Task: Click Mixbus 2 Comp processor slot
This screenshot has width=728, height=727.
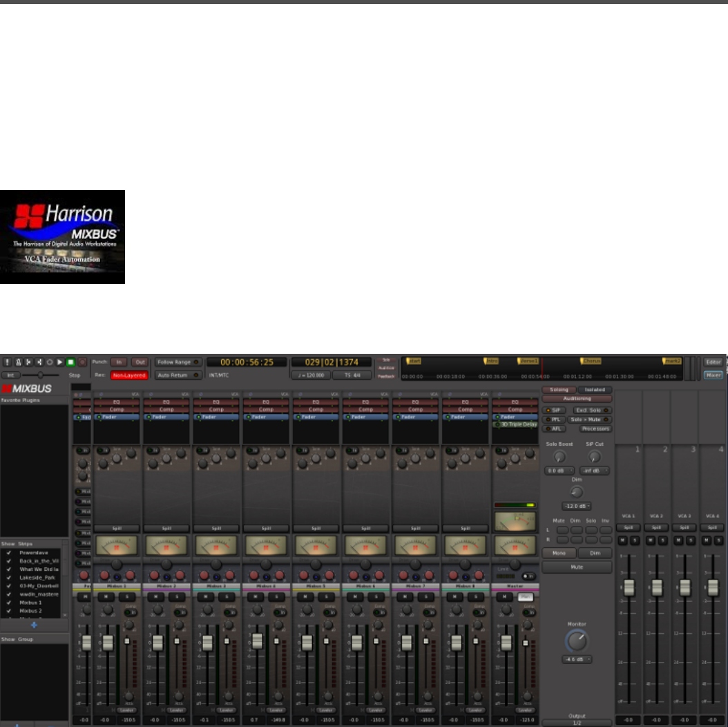Action: click(x=166, y=410)
